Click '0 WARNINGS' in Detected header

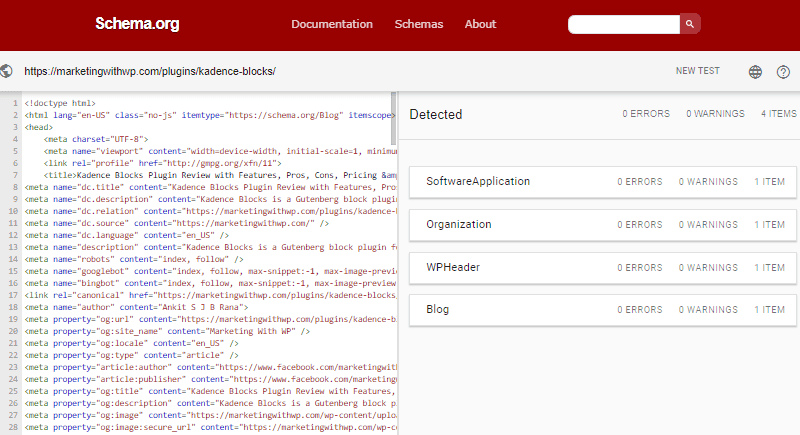(x=715, y=114)
